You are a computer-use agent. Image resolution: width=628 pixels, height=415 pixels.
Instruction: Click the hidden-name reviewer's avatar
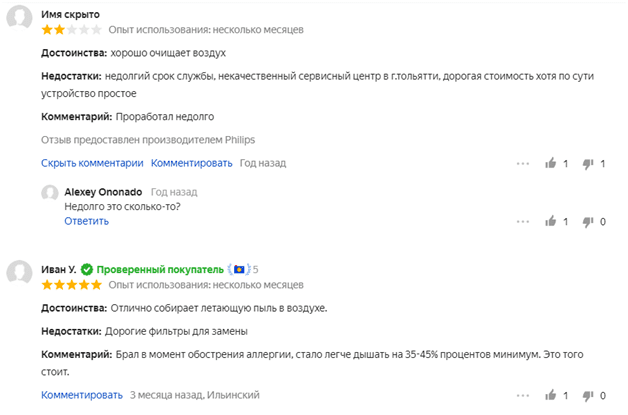tap(19, 18)
